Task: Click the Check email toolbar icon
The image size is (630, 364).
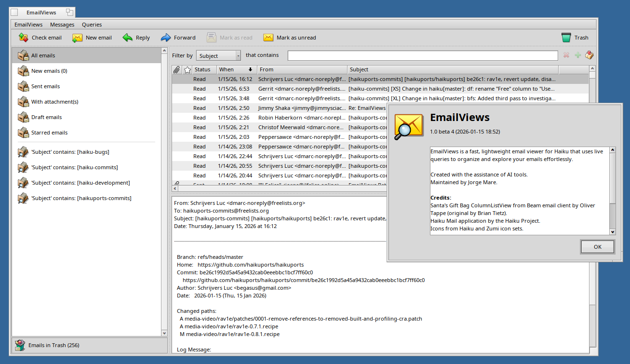Action: [x=24, y=38]
